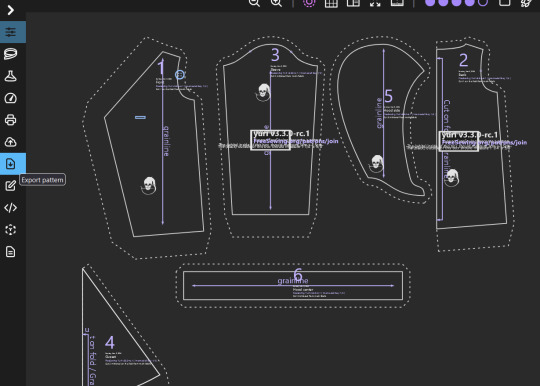Toggle seam allowance dashed circle icon
Screen dimensions: 540x386
[309, 3]
